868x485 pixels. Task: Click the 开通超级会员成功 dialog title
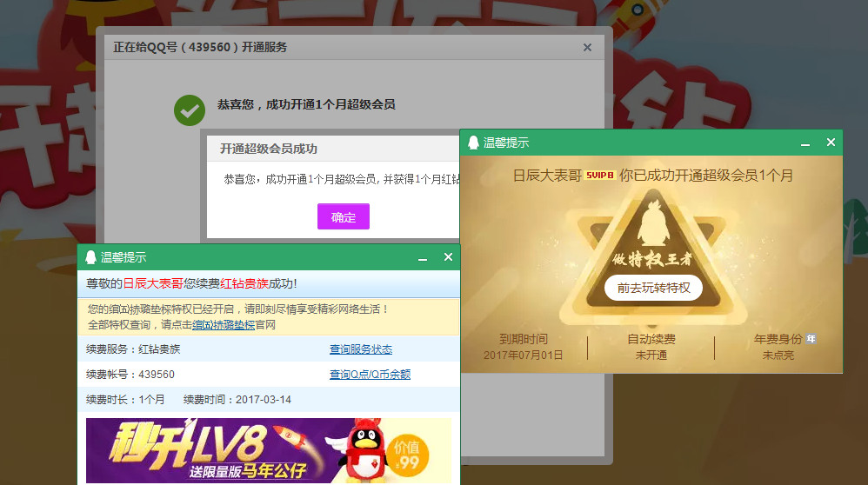coord(269,149)
